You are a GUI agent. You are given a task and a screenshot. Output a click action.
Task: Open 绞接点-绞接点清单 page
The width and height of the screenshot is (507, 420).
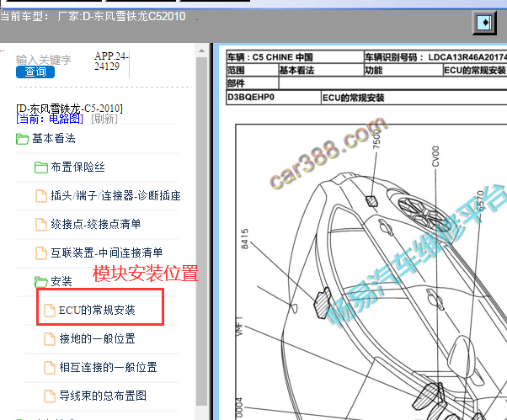(x=96, y=224)
